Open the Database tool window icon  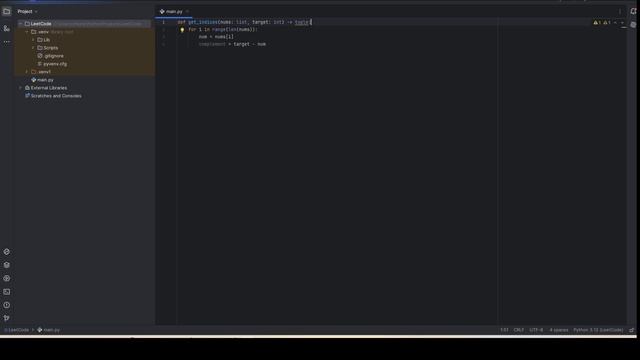[x=633, y=24]
